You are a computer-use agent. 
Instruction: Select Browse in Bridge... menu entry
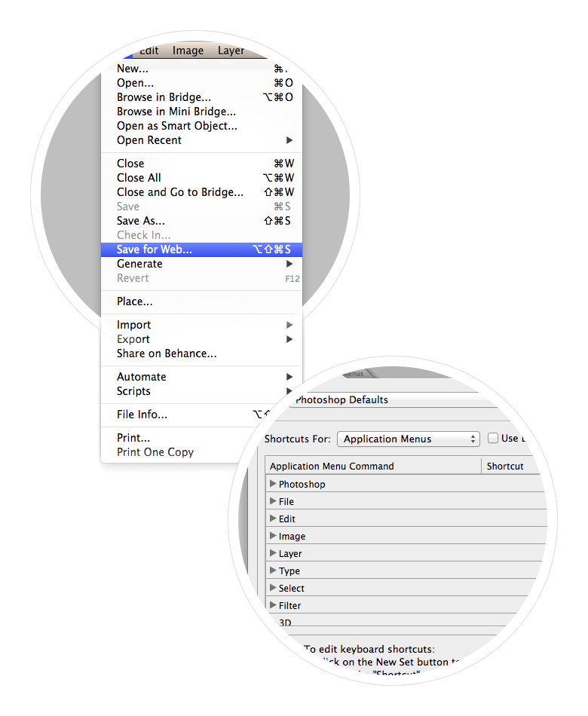[x=201, y=97]
